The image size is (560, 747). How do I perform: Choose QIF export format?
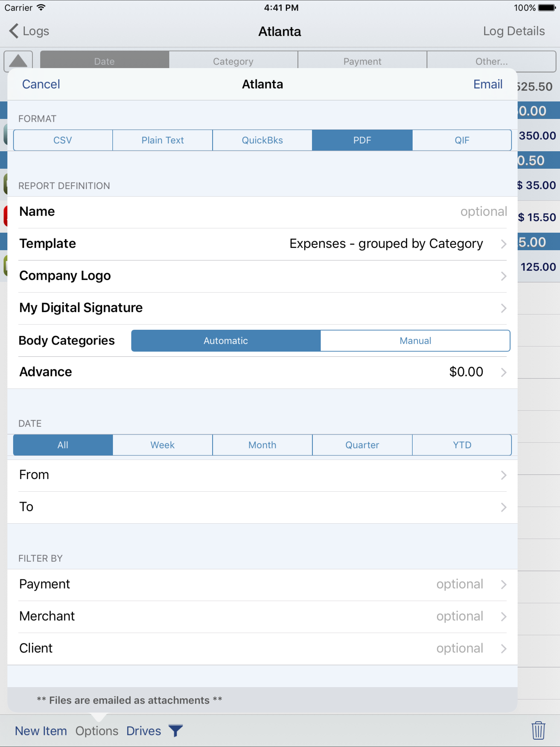coord(462,140)
